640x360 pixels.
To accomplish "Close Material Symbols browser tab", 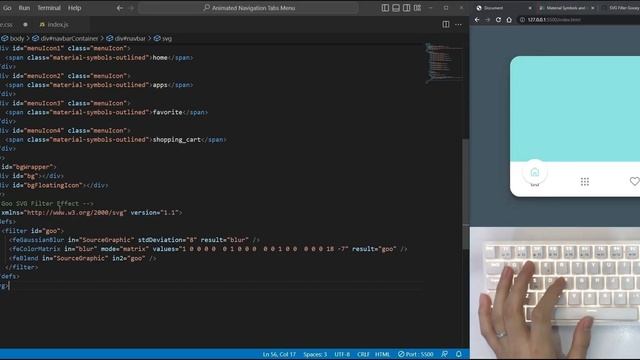I will tap(593, 8).
